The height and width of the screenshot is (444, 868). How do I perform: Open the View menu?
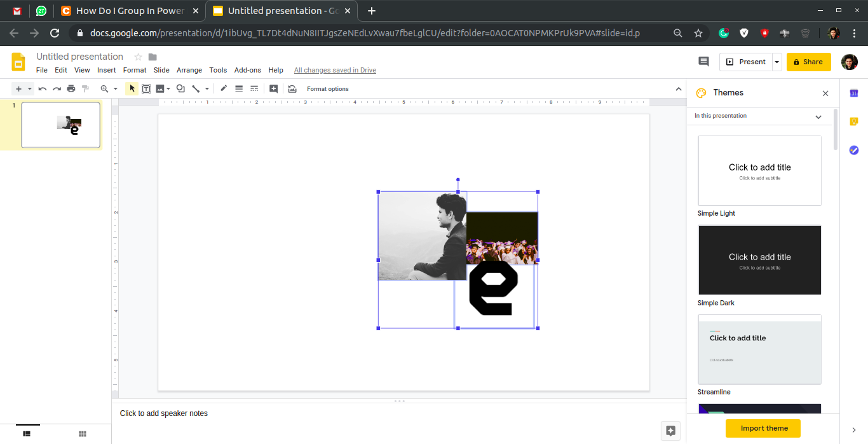[x=82, y=70]
